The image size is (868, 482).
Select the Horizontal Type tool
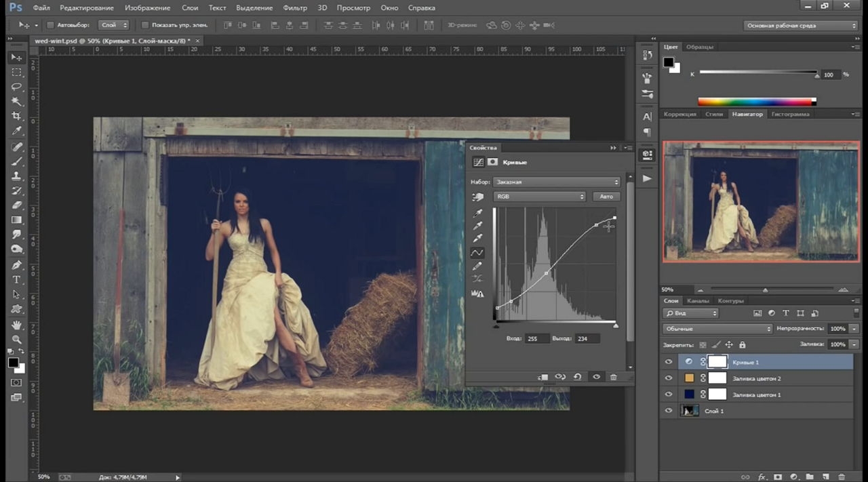pyautogui.click(x=16, y=280)
